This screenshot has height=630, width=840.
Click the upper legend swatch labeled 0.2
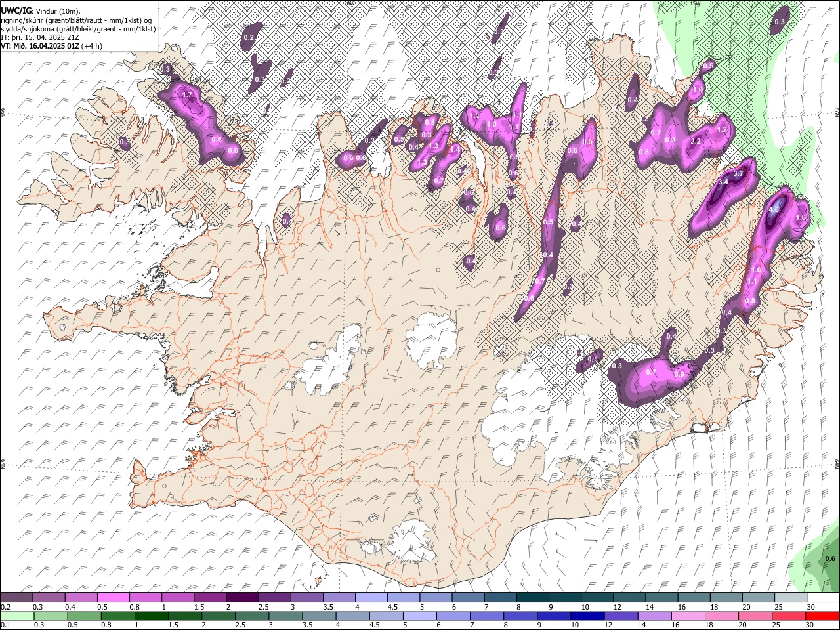point(16,597)
